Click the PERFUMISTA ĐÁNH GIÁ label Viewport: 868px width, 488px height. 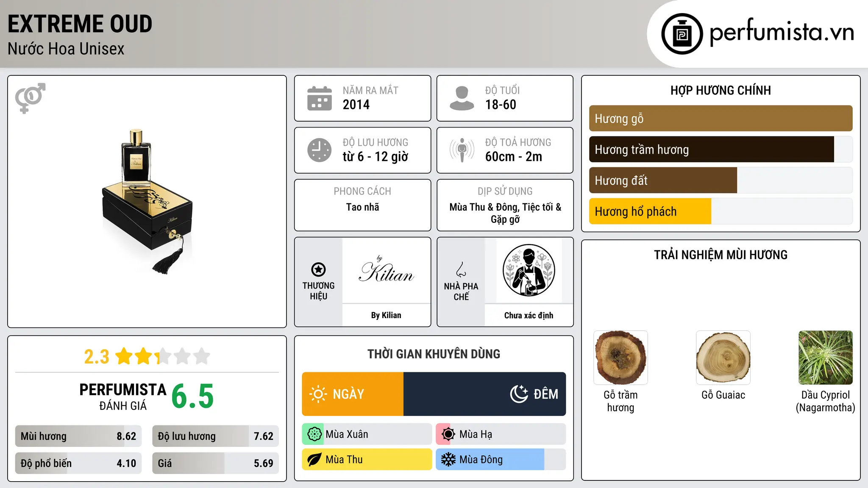point(123,396)
